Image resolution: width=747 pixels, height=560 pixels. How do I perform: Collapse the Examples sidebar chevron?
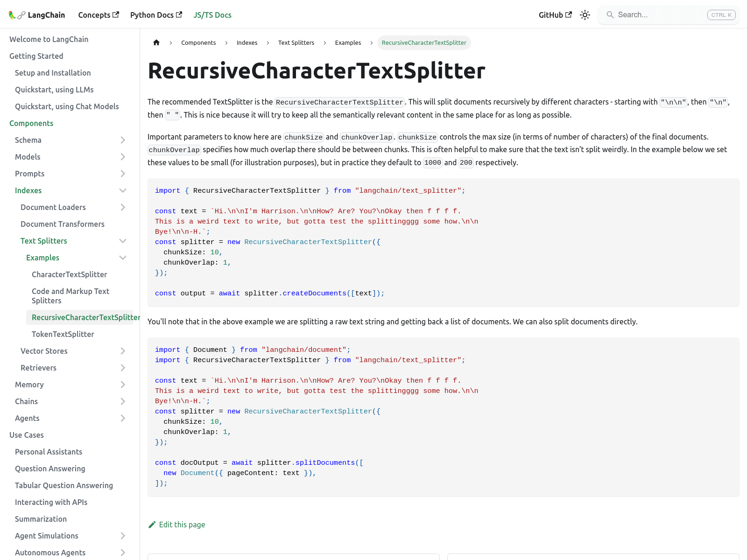point(123,258)
